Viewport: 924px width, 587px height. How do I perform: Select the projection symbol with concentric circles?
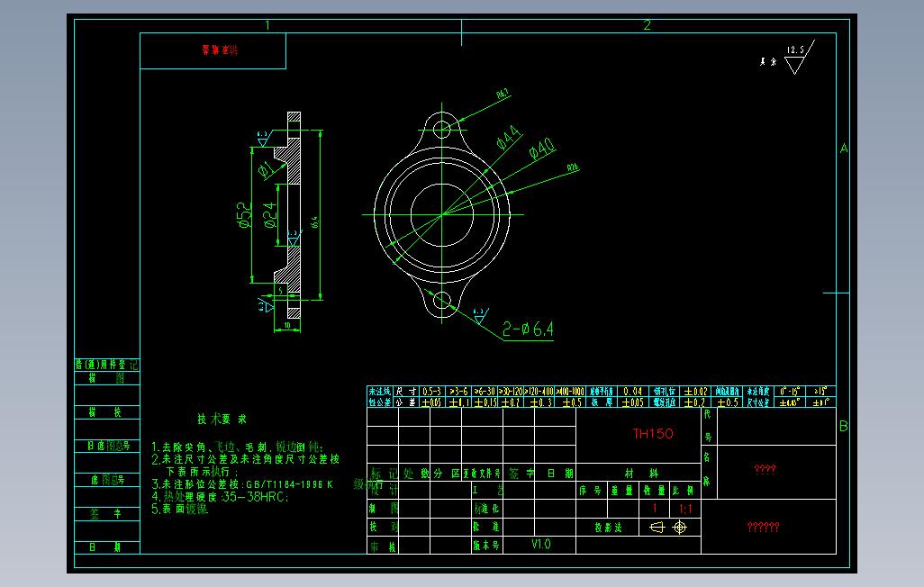[x=680, y=527]
